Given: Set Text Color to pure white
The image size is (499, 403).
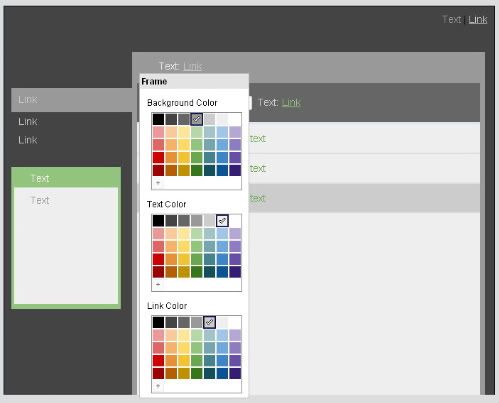Looking at the screenshot, I should click(x=235, y=221).
